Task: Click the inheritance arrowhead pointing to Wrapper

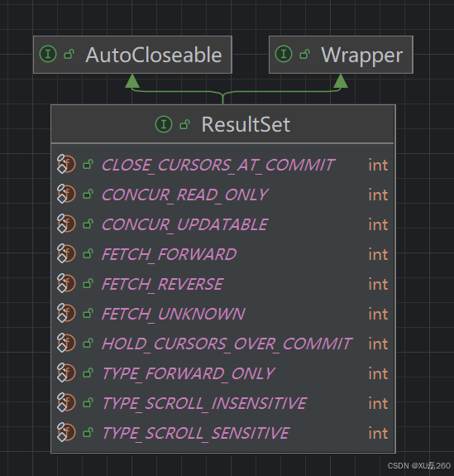Action: tap(341, 81)
